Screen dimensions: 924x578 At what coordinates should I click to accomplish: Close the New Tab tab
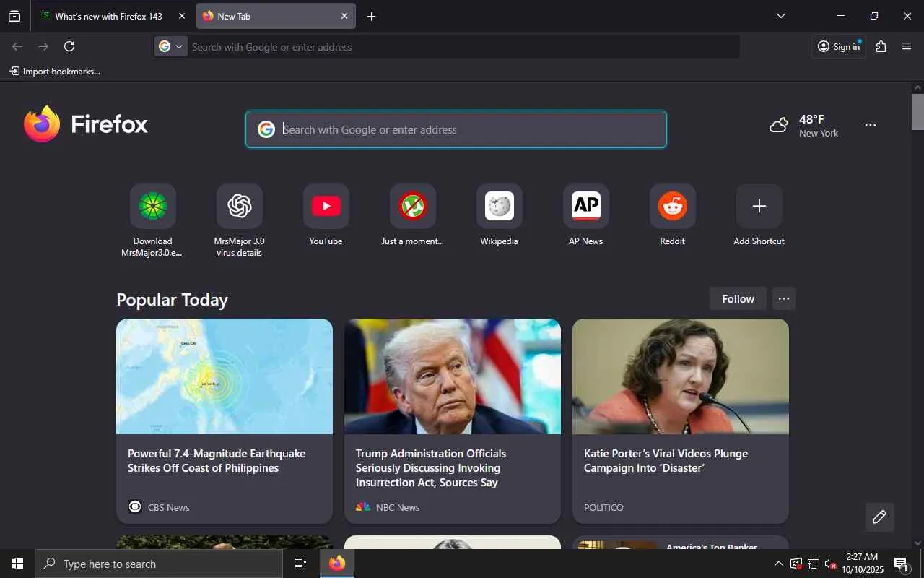344,16
